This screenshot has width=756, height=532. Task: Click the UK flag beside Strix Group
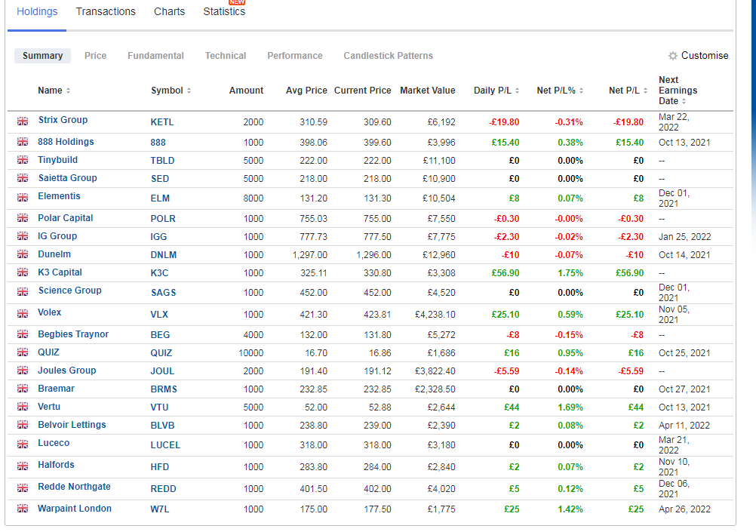(x=23, y=121)
